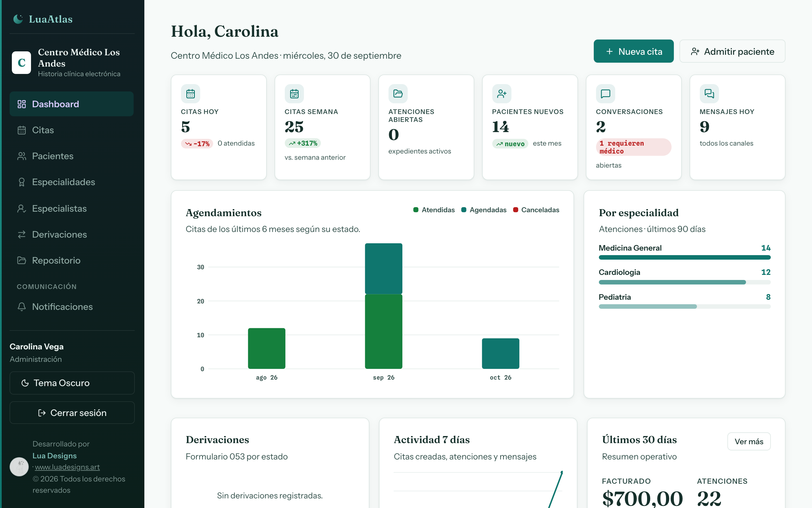Screen dimensions: 812x508
Task: Click the Lua Designs link
Action: [55, 456]
